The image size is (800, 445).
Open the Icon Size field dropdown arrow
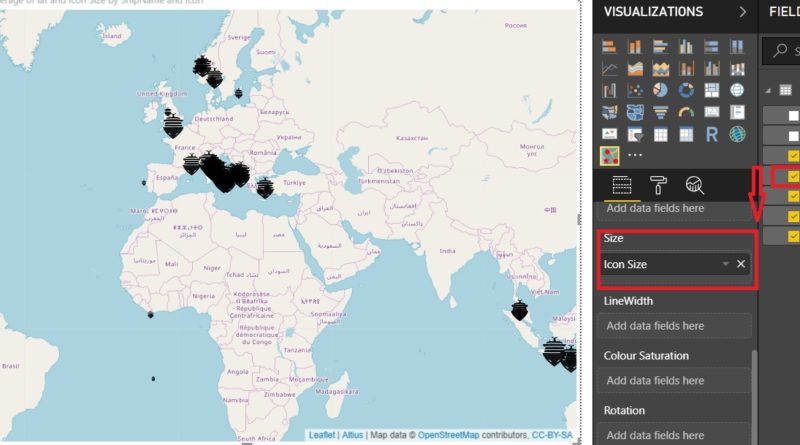[x=725, y=264]
